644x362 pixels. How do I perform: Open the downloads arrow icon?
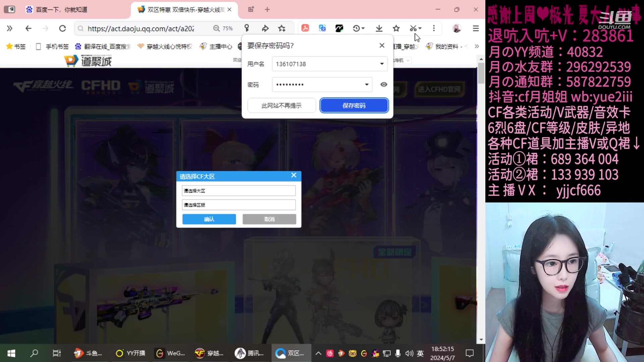[x=379, y=28]
